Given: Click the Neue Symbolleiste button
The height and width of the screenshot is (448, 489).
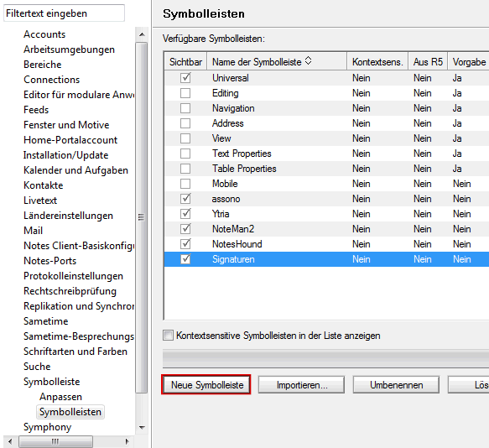Looking at the screenshot, I should 206,385.
